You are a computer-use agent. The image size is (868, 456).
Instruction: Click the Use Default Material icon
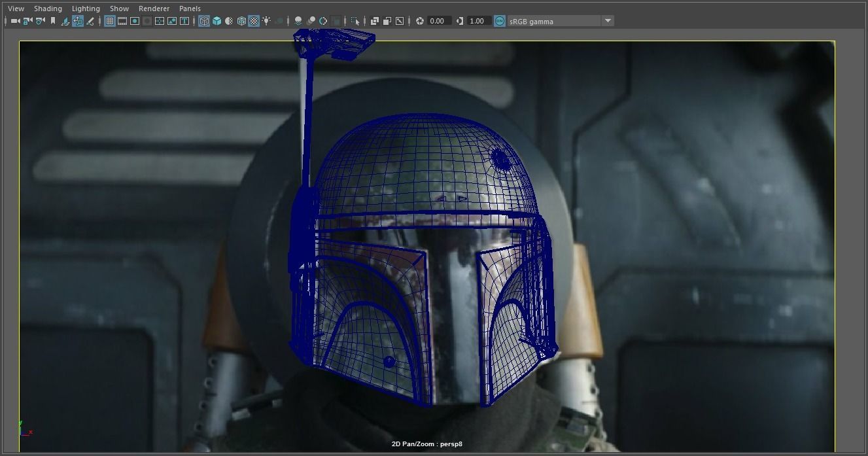pos(229,21)
